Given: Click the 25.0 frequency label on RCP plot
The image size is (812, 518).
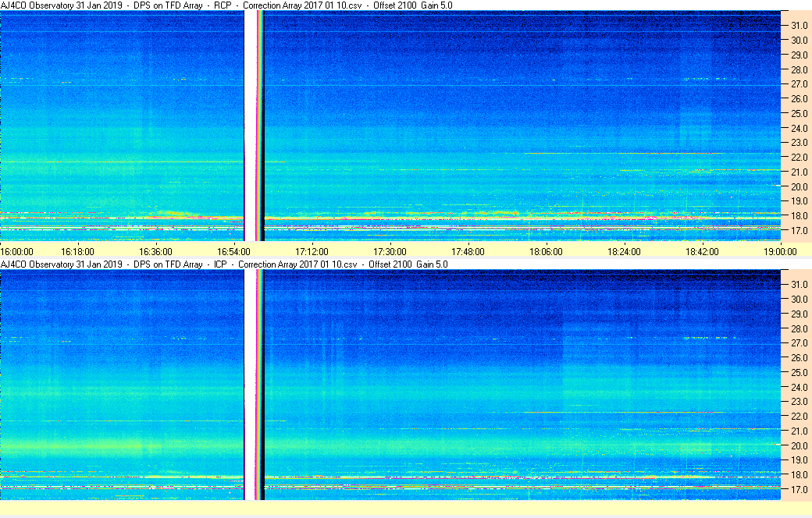Looking at the screenshot, I should tap(799, 113).
